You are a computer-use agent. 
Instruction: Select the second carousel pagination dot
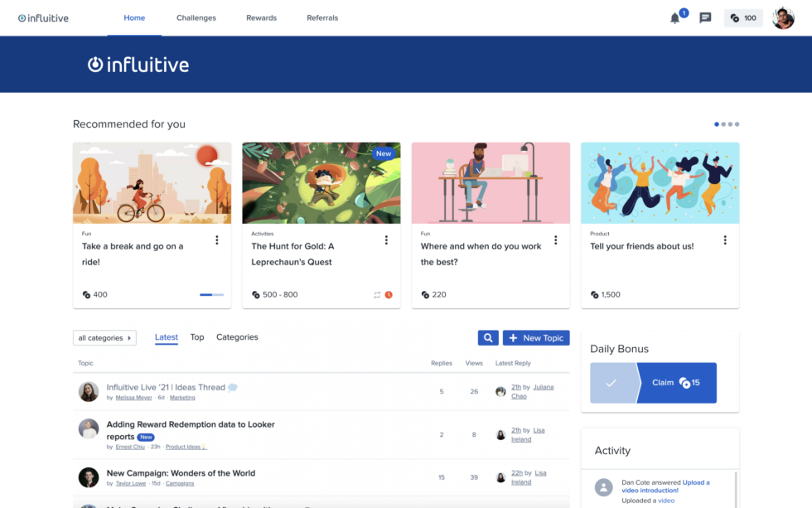[x=723, y=123]
